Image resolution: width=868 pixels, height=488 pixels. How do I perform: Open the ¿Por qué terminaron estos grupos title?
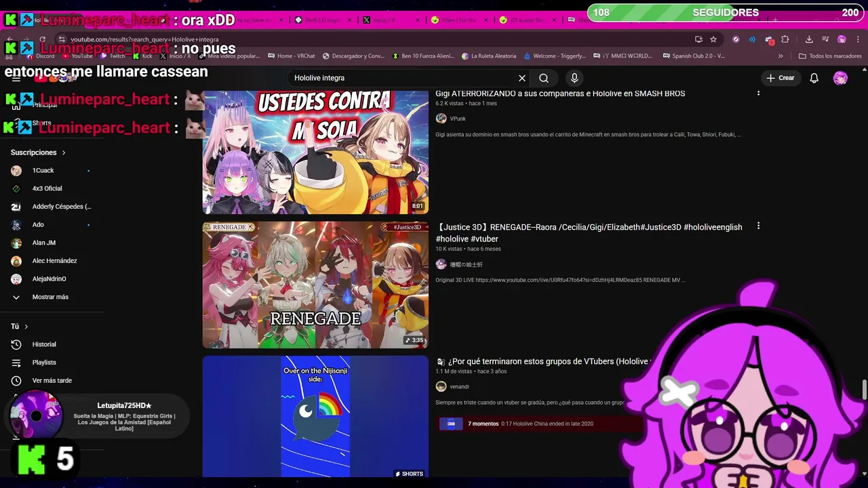pos(542,361)
